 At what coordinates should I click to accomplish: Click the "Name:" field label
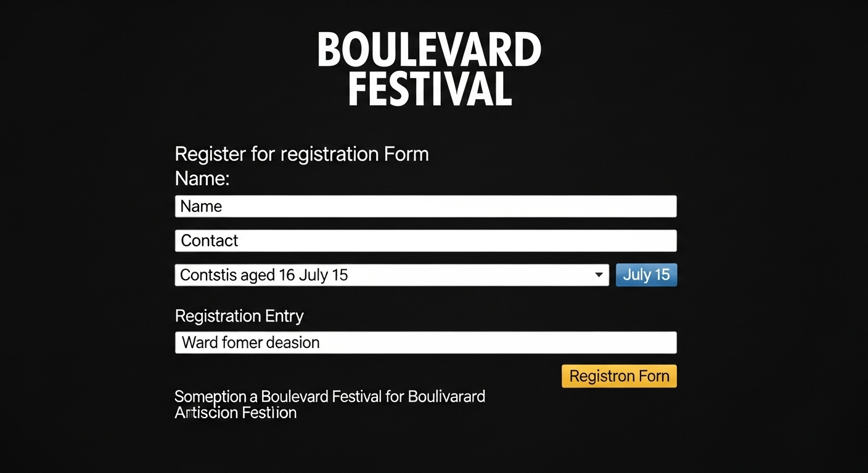point(202,179)
